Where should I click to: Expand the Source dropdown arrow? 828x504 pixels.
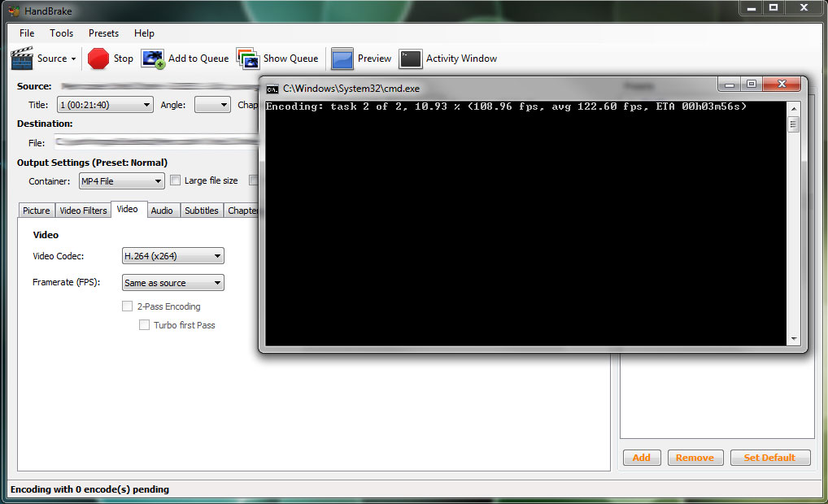coord(73,59)
